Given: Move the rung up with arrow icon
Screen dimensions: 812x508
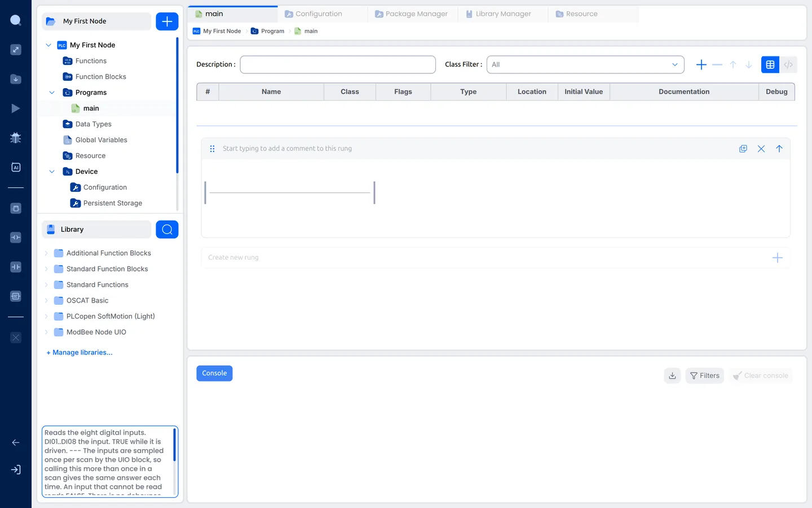Looking at the screenshot, I should (x=779, y=148).
